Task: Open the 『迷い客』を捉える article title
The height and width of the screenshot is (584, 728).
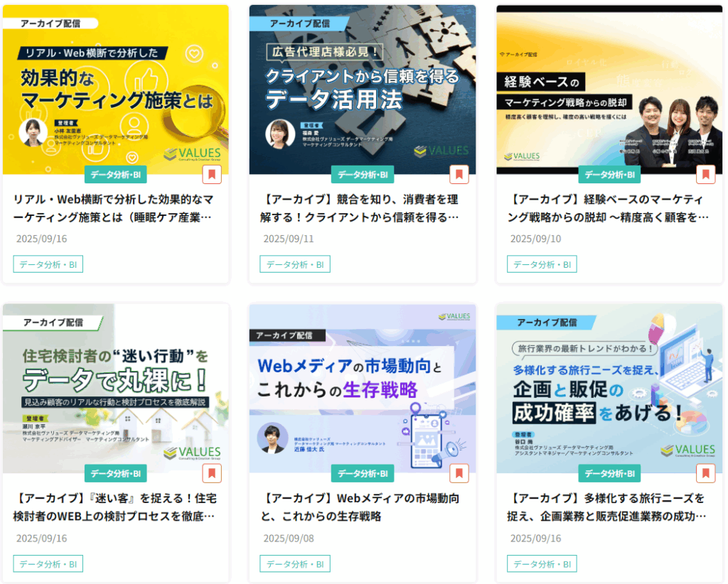Action: click(114, 507)
